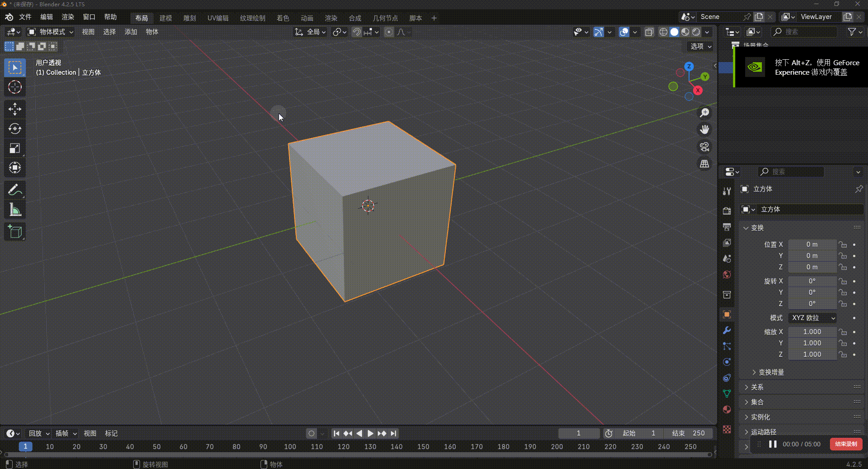Open the 文件 (File) menu

pyautogui.click(x=25, y=17)
